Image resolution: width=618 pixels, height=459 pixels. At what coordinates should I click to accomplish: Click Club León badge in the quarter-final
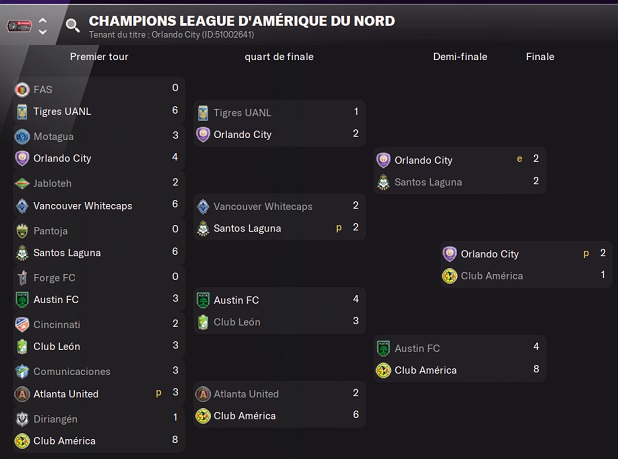pyautogui.click(x=203, y=322)
